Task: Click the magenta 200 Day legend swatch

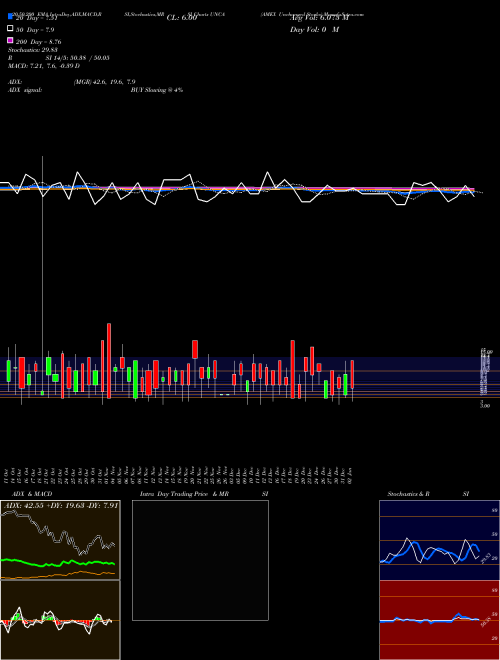Action: click(x=10, y=40)
